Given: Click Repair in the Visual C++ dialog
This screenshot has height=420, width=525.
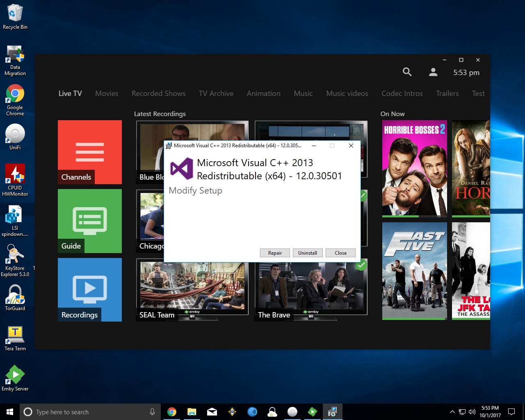Looking at the screenshot, I should pyautogui.click(x=274, y=253).
